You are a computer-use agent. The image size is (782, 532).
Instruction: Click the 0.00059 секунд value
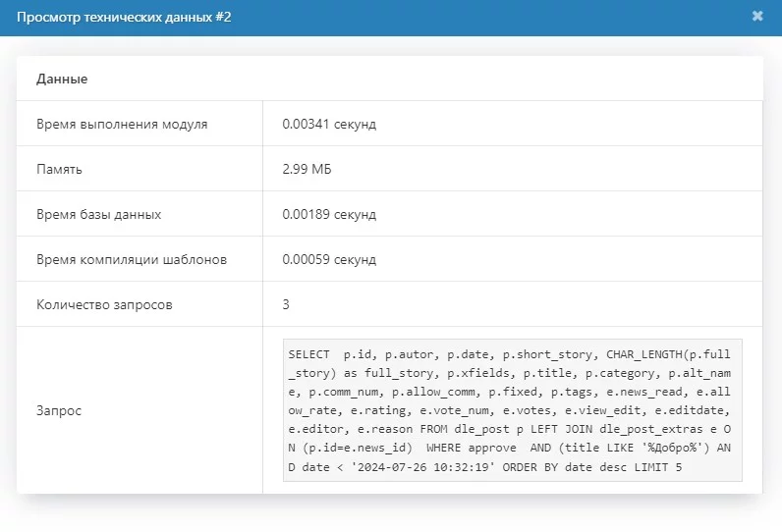point(329,260)
